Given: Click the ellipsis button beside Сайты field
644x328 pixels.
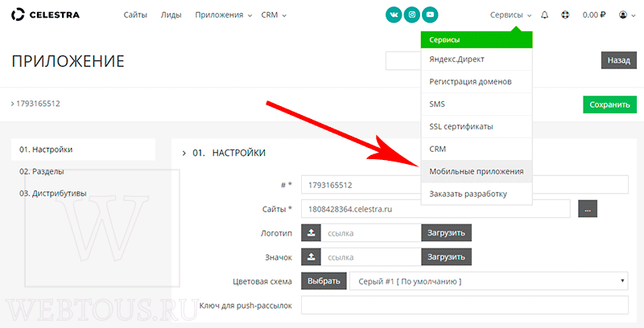Looking at the screenshot, I should click(x=588, y=209).
